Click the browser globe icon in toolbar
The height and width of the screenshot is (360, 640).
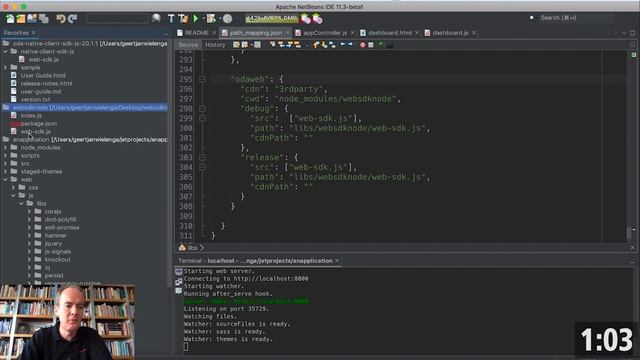(156, 18)
